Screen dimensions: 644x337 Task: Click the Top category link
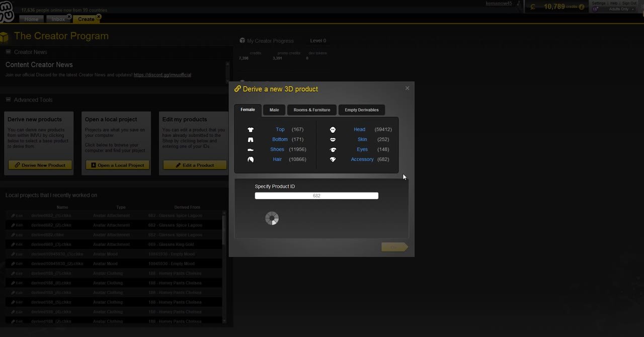(280, 130)
